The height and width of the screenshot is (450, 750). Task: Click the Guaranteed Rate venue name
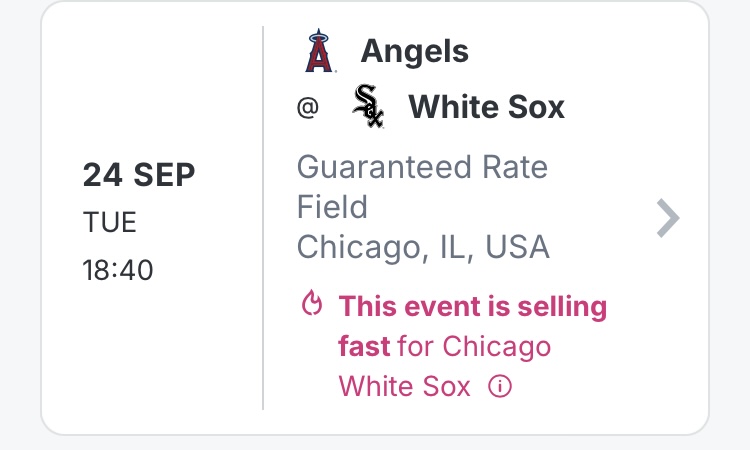pyautogui.click(x=422, y=167)
